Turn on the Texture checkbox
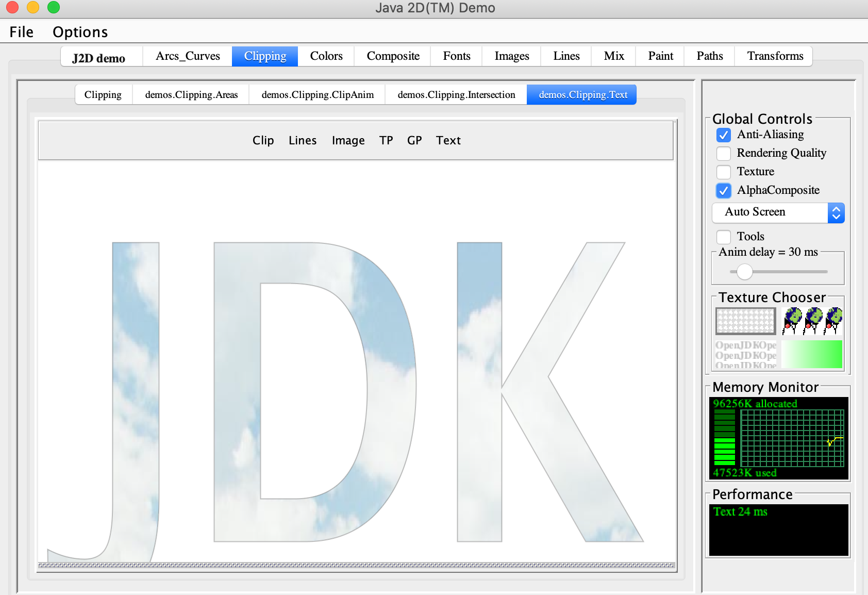Screen dimensions: 868x595 tap(724, 172)
